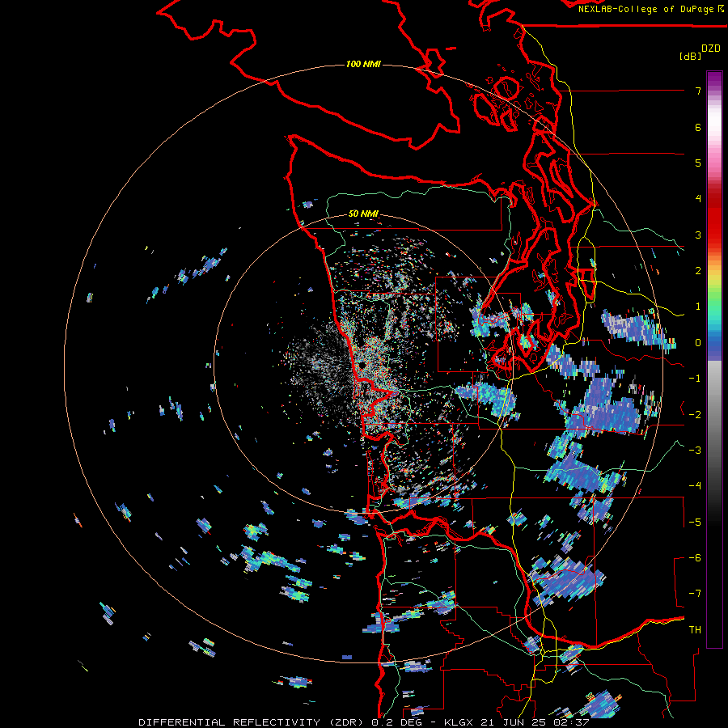The image size is (728, 728).
Task: Click the -2 value on color legend
Action: pos(695,414)
